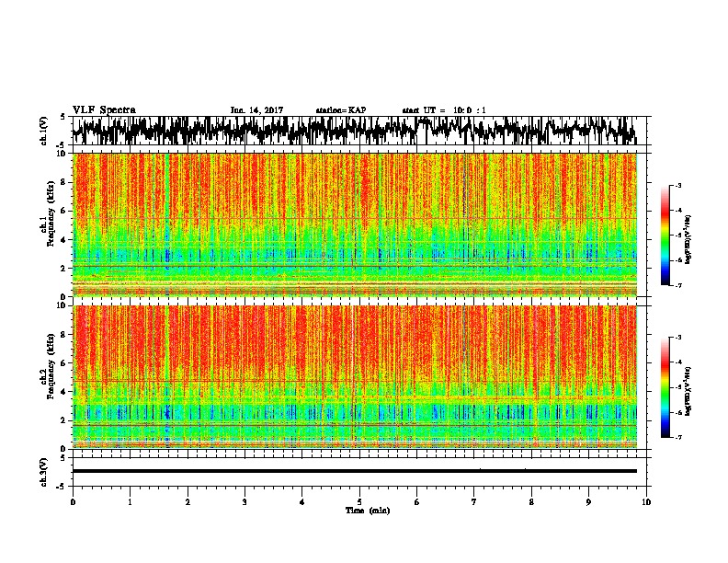Click the ch.1 "Frequency (kHz)" axis label
The height and width of the screenshot is (563, 728).
coord(51,213)
